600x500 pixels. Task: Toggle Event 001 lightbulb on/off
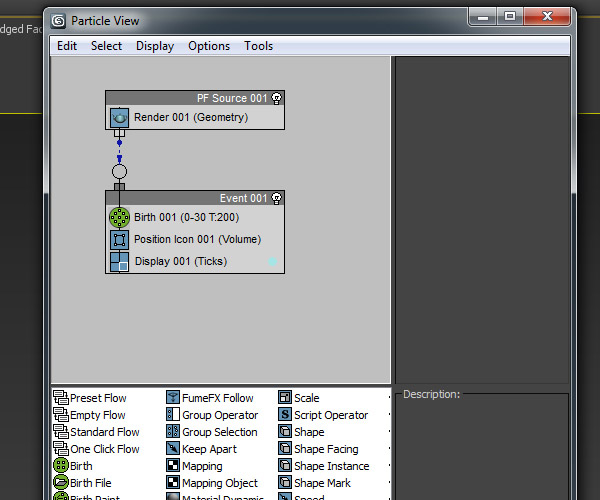click(x=276, y=198)
